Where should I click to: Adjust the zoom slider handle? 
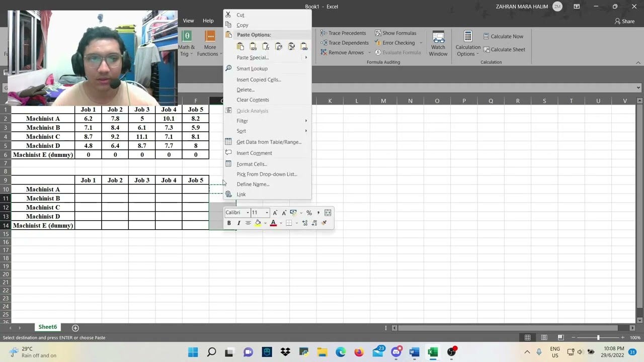598,337
